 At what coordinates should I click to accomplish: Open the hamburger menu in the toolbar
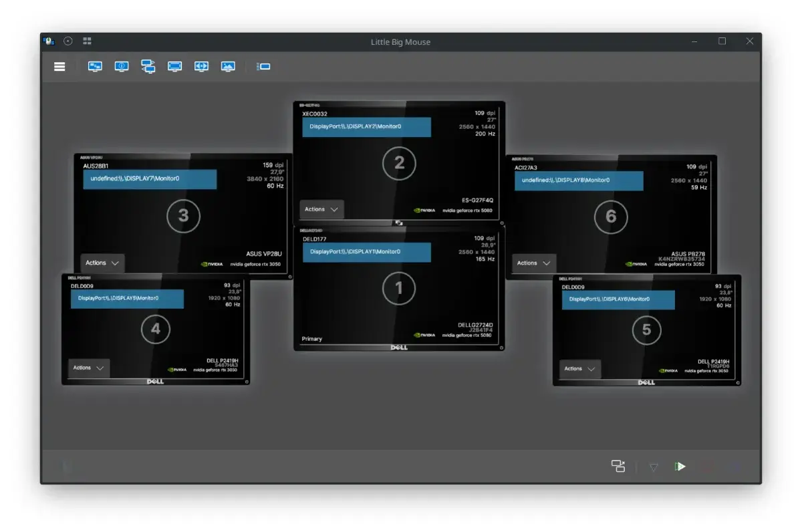(59, 67)
